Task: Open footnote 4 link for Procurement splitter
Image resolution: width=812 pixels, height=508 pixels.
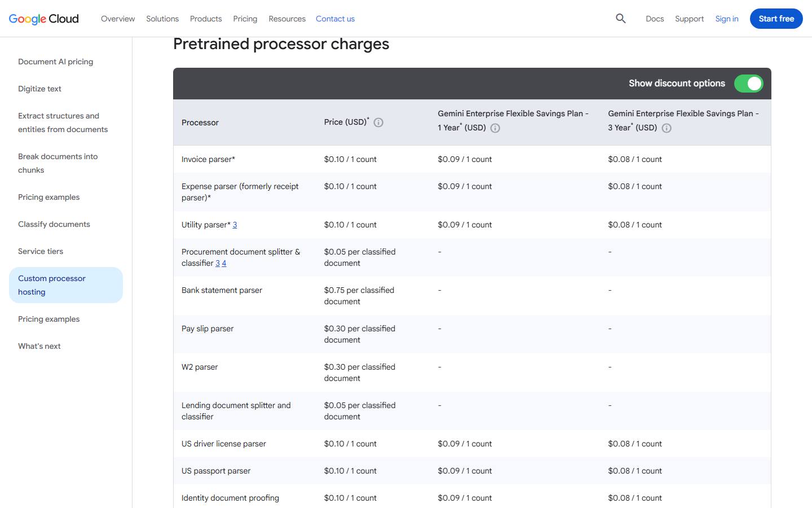Action: pyautogui.click(x=224, y=263)
